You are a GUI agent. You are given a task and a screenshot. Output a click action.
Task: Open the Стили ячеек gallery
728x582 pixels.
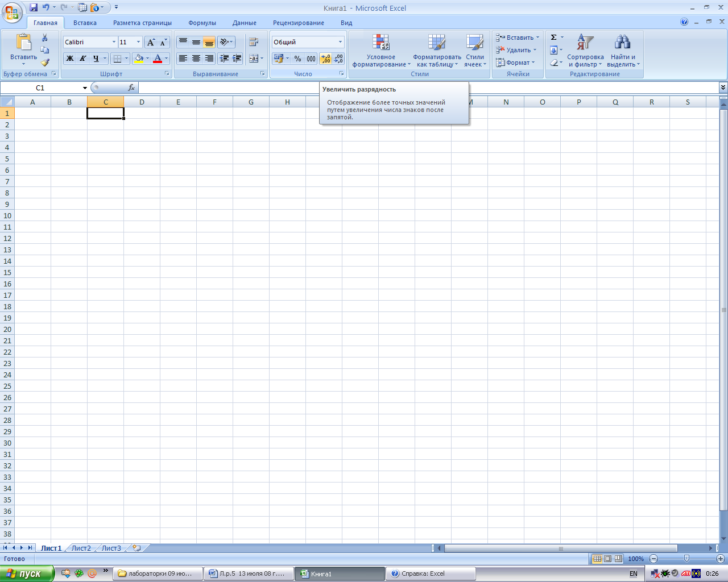point(475,51)
